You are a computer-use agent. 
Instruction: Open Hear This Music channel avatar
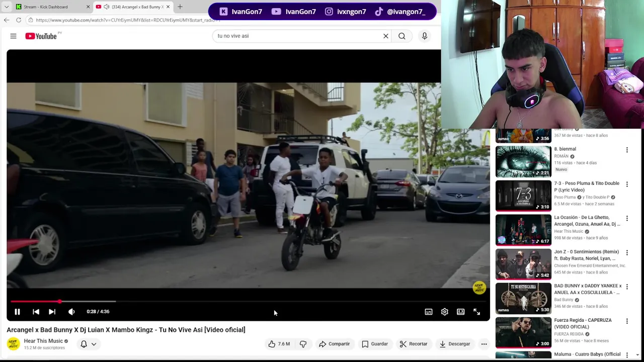coord(14,344)
